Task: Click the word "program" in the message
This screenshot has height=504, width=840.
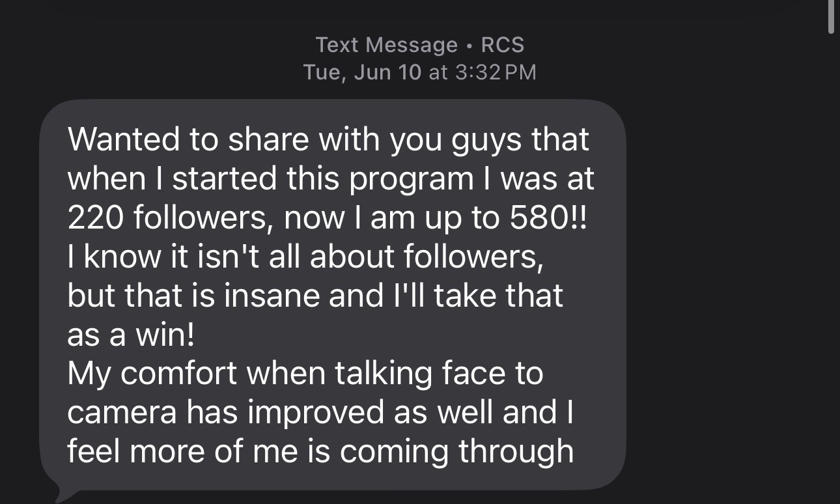Action: [x=411, y=179]
